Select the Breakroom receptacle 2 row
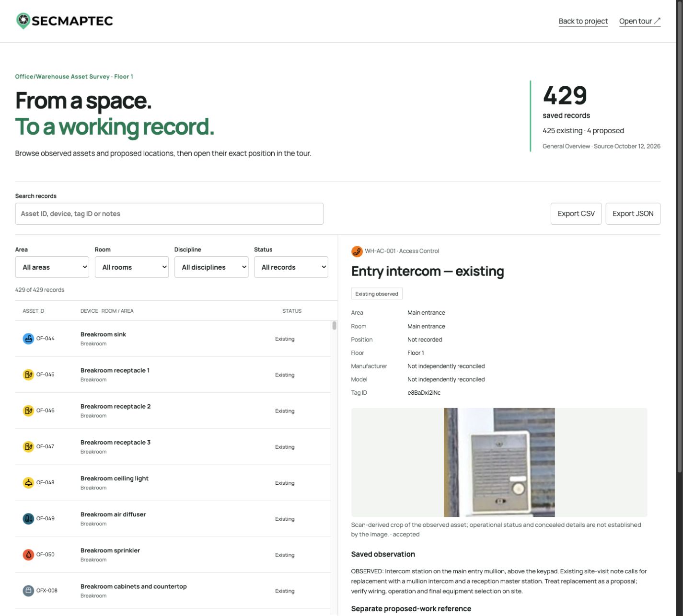683x616 pixels. pyautogui.click(x=173, y=411)
